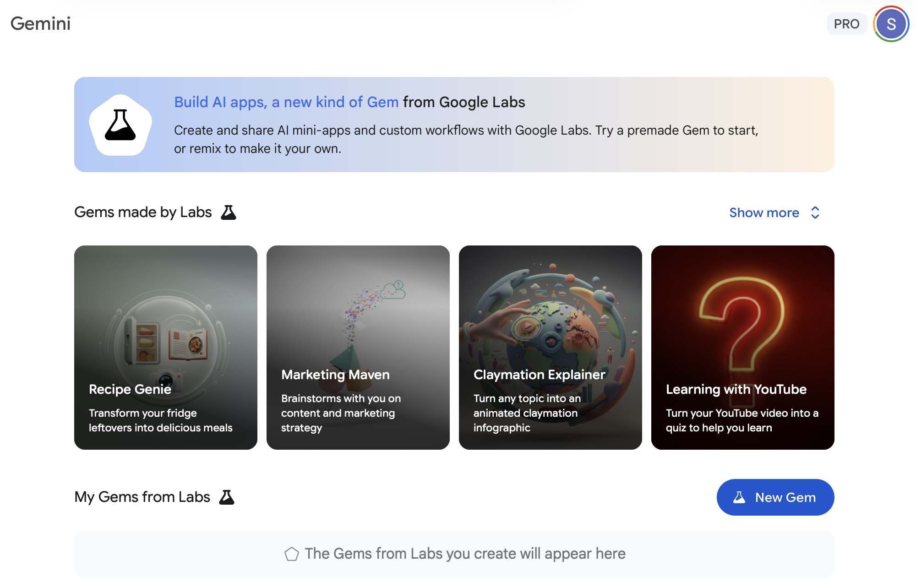Click 'Brainstorms with you on content' description
This screenshot has width=916, height=588.
click(x=341, y=413)
